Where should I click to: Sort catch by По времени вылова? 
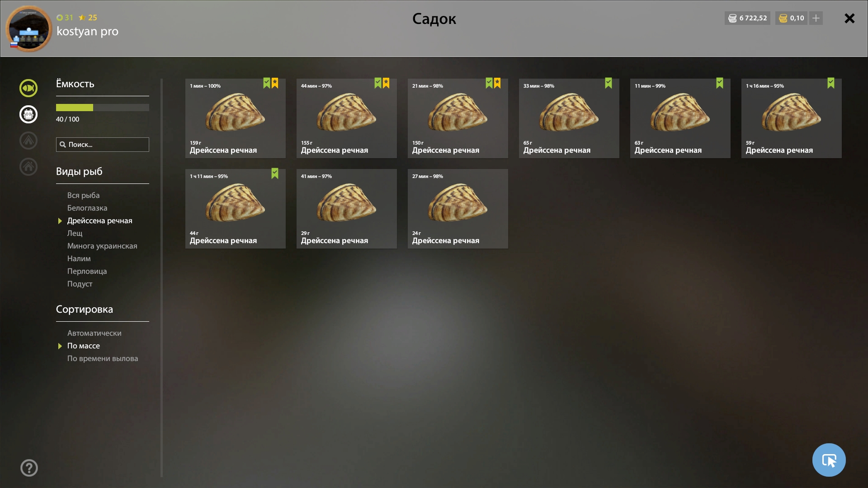[103, 358]
